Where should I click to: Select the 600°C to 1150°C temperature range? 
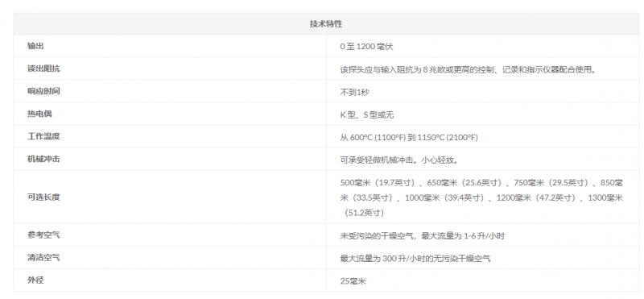(409, 137)
